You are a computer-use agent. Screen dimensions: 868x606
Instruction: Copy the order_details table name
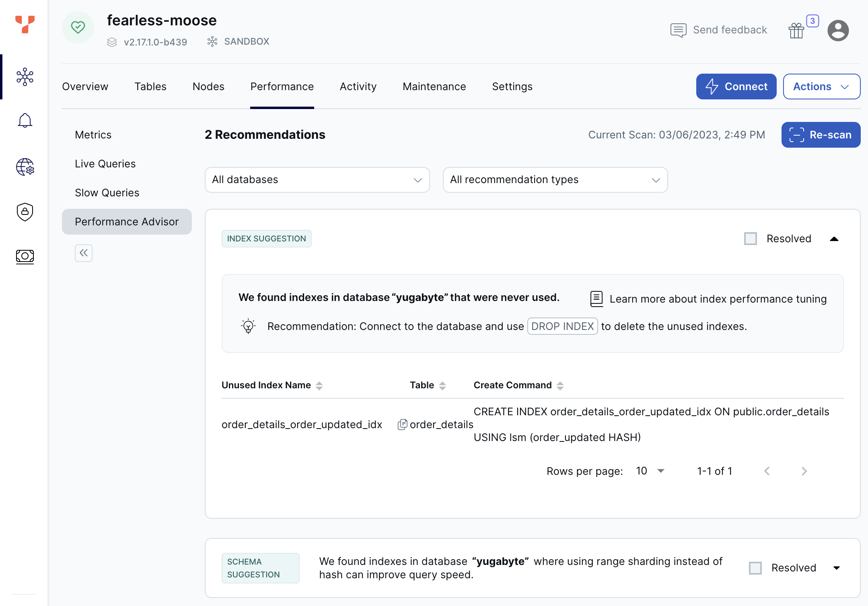pos(402,424)
